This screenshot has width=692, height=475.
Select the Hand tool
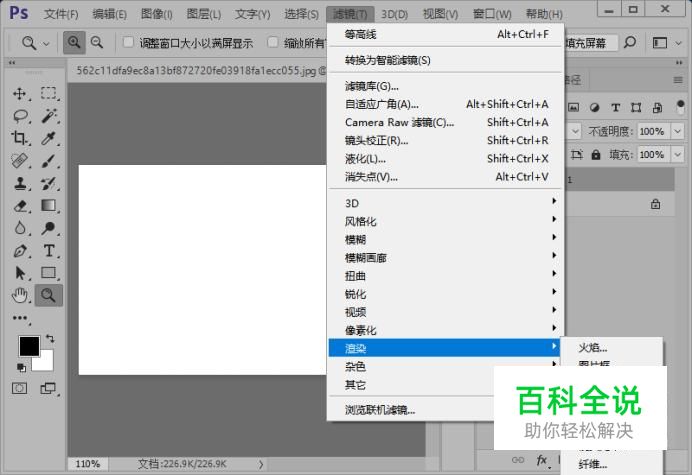coord(20,295)
